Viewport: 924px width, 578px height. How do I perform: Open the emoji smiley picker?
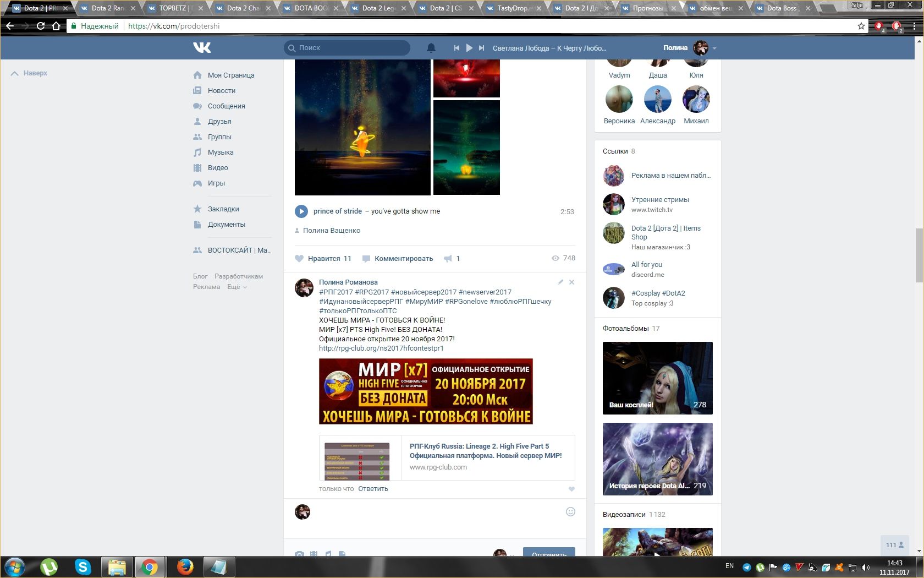[570, 511]
